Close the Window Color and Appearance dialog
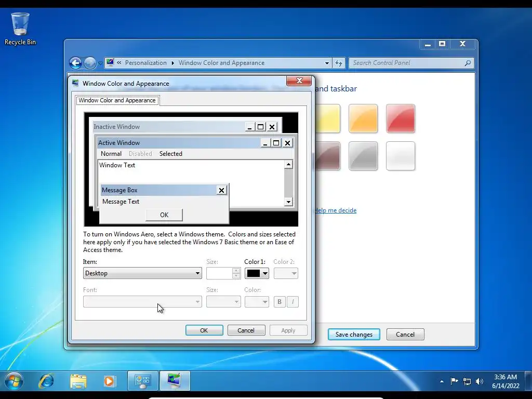The width and height of the screenshot is (532, 399). 299,81
